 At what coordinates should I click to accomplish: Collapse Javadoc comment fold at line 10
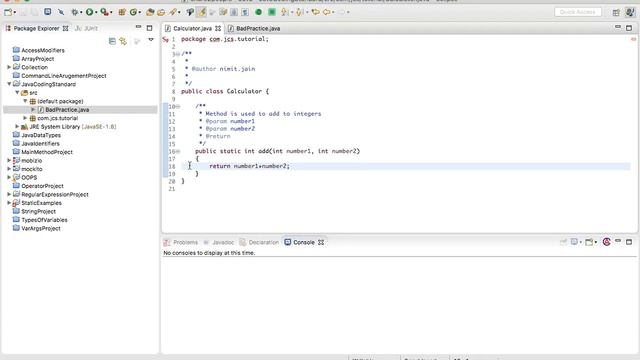pos(178,107)
